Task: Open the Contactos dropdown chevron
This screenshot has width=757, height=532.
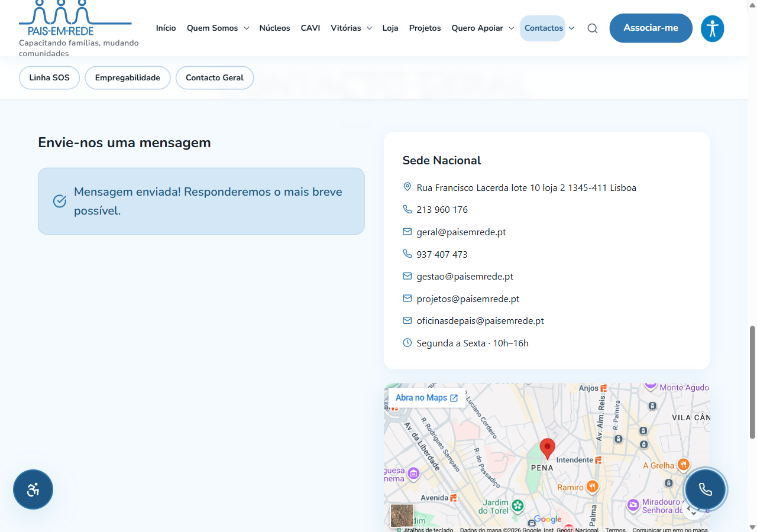Action: pyautogui.click(x=571, y=28)
